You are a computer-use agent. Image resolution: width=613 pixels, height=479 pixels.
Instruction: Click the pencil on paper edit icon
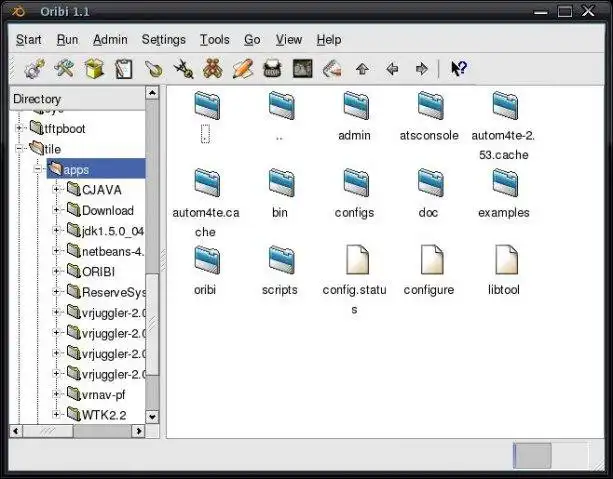(243, 69)
